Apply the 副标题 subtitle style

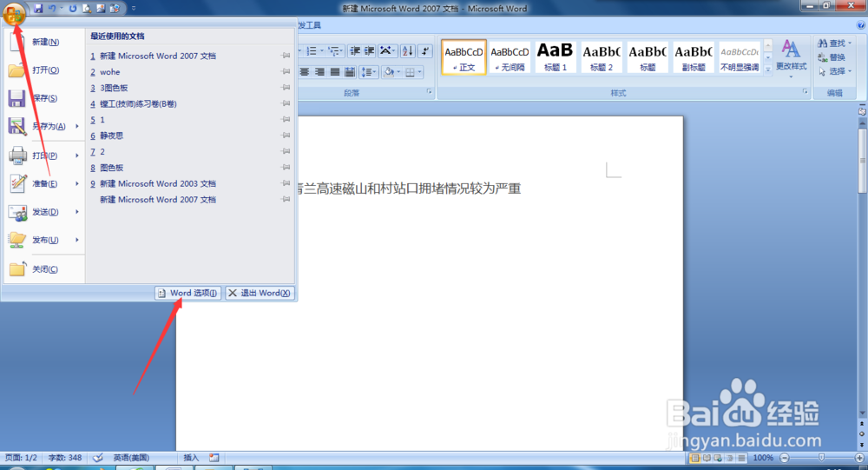693,57
